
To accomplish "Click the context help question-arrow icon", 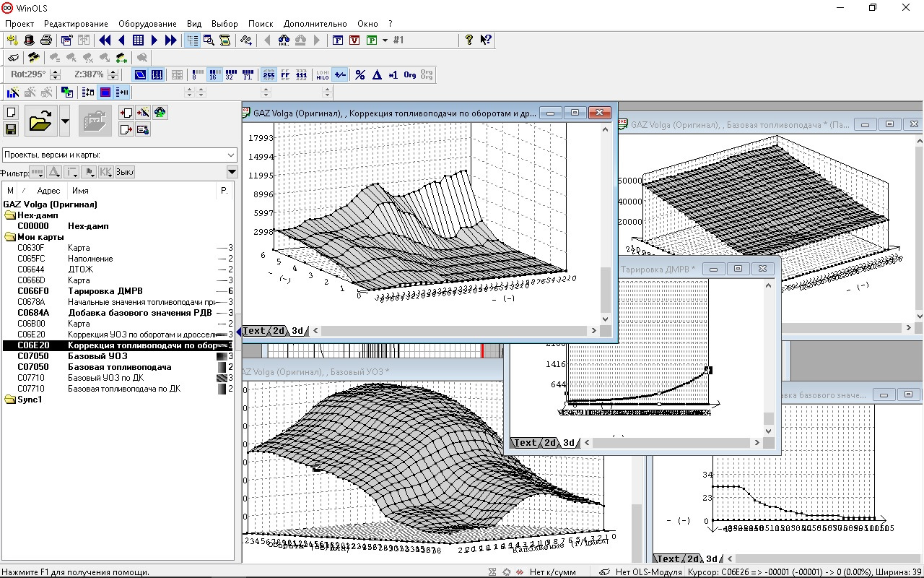I will point(486,40).
